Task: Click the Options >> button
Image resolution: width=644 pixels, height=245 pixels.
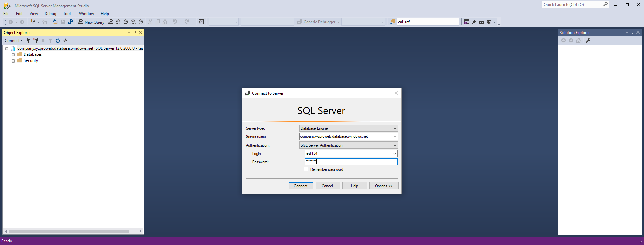Action: [x=384, y=186]
